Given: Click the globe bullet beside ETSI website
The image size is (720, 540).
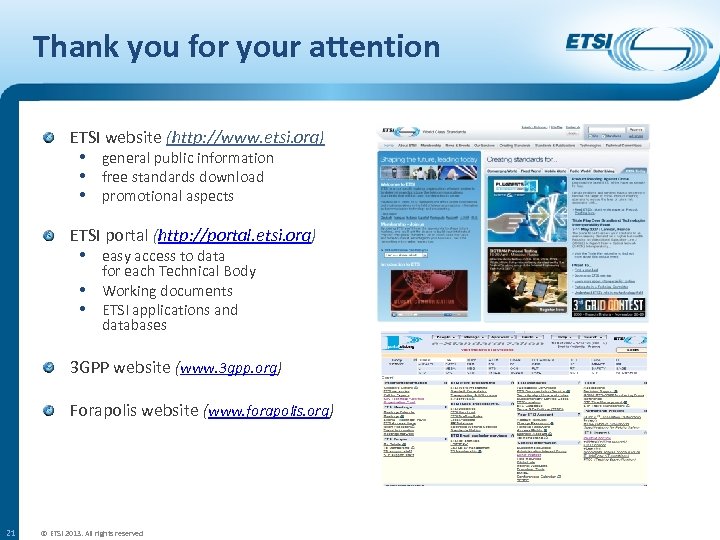Looking at the screenshot, I should pyautogui.click(x=48, y=137).
